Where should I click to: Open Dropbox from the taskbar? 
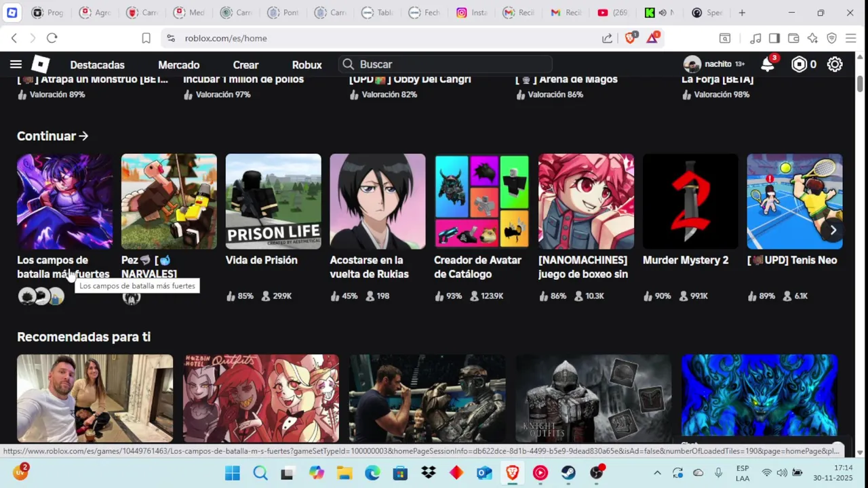[429, 472]
